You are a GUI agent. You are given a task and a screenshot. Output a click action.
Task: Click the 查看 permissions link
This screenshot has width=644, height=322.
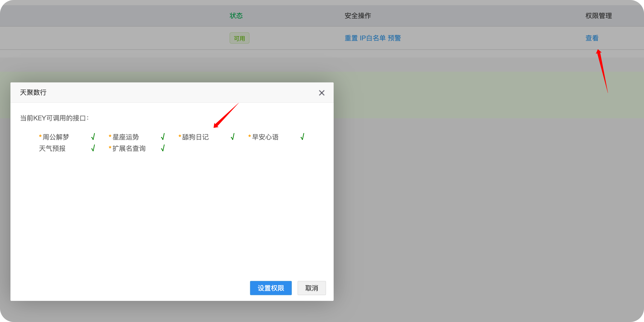pyautogui.click(x=592, y=38)
